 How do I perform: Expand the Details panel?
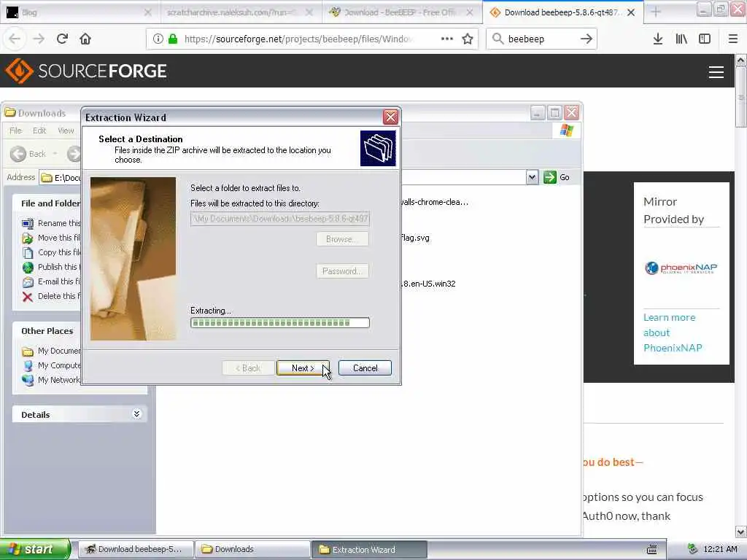pos(136,414)
